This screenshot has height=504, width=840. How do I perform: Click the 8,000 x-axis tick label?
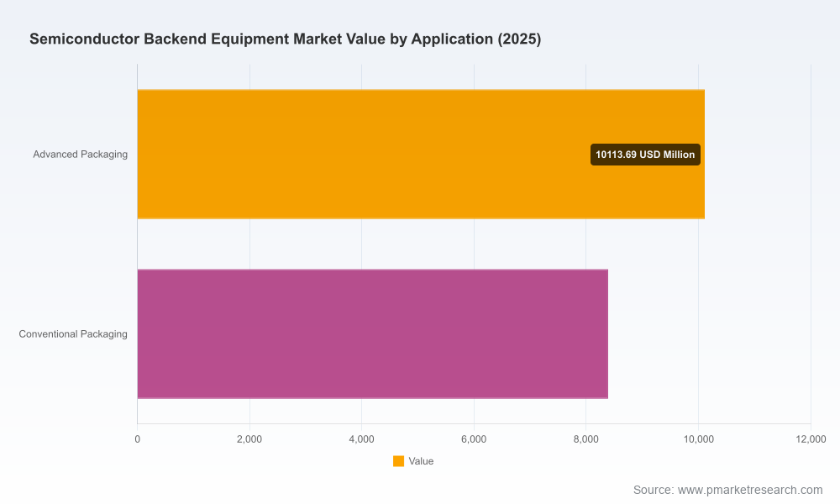[586, 439]
